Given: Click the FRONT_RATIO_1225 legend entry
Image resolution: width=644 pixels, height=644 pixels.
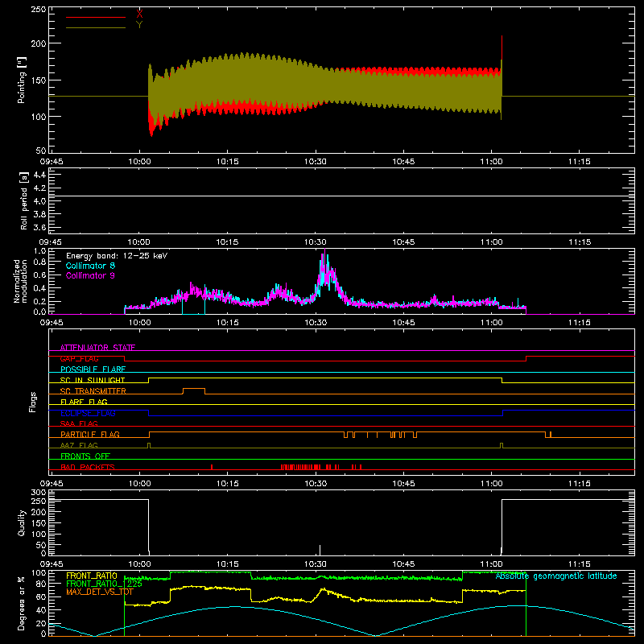Looking at the screenshot, I should pyautogui.click(x=104, y=584).
